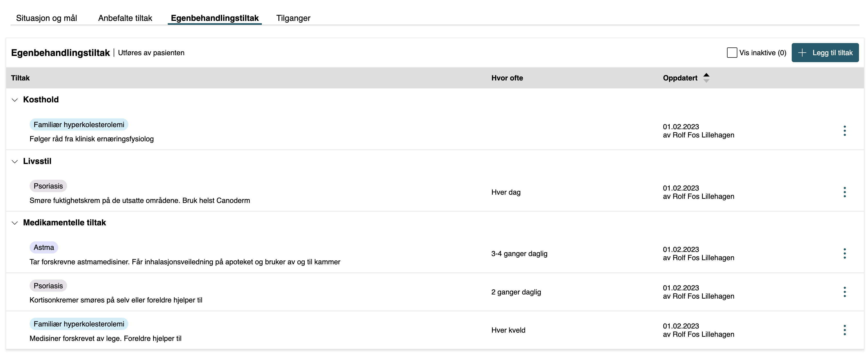Collapse the Livsstil section chevron

pyautogui.click(x=14, y=161)
